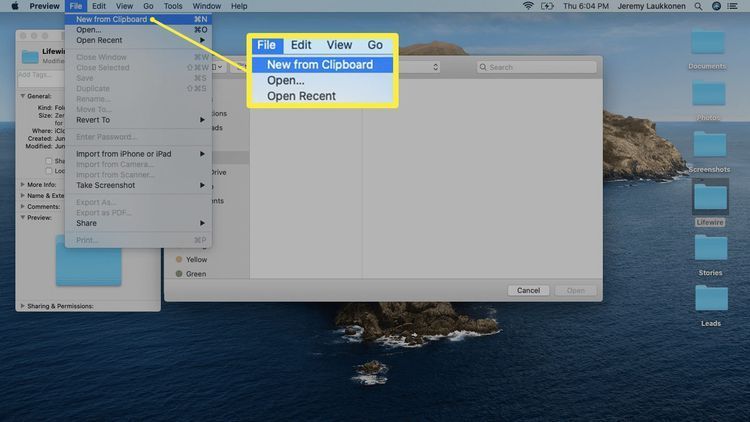Select the Green tag in sidebar

coord(195,273)
